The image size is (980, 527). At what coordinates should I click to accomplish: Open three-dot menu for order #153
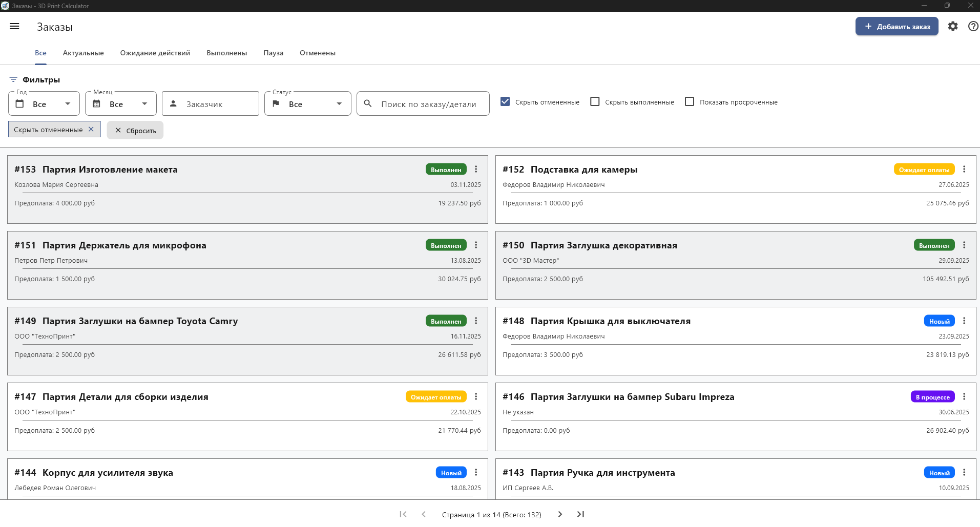click(x=476, y=170)
